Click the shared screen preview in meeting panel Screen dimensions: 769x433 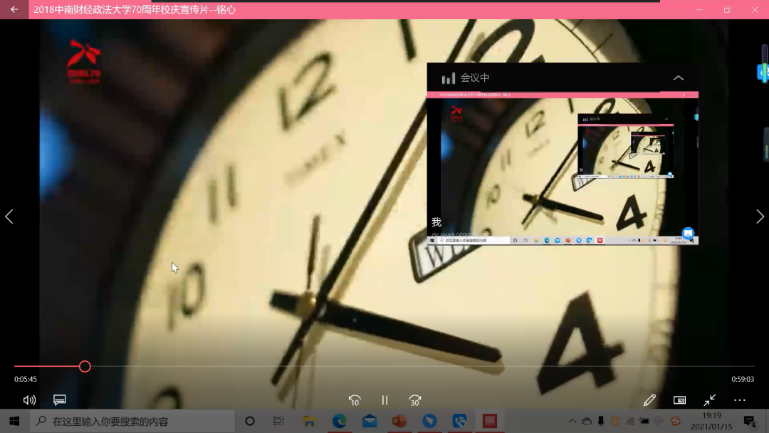coord(563,168)
